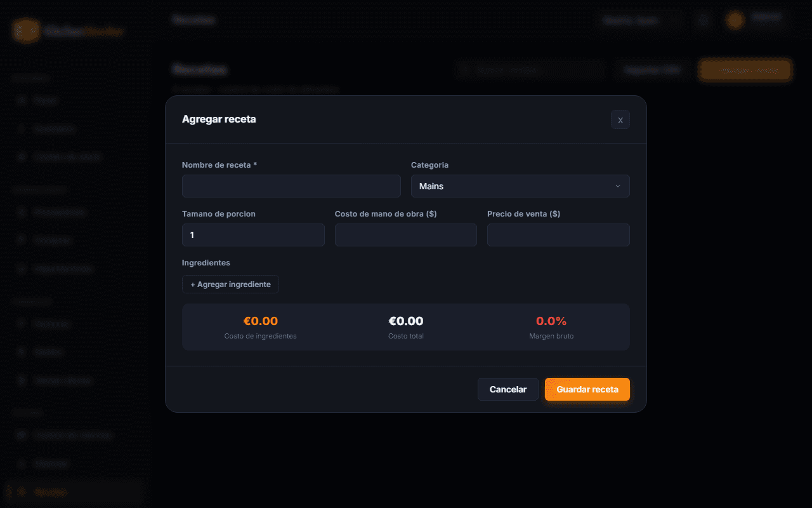Select the highlighted sidebar item at bottom
The height and width of the screenshot is (508, 812).
[74, 492]
